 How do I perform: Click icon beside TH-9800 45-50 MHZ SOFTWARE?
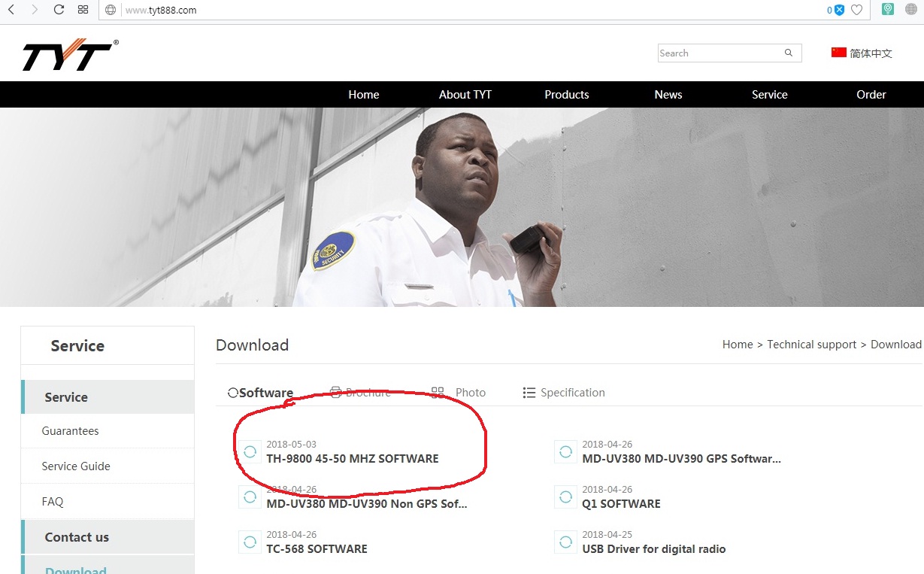pyautogui.click(x=250, y=452)
